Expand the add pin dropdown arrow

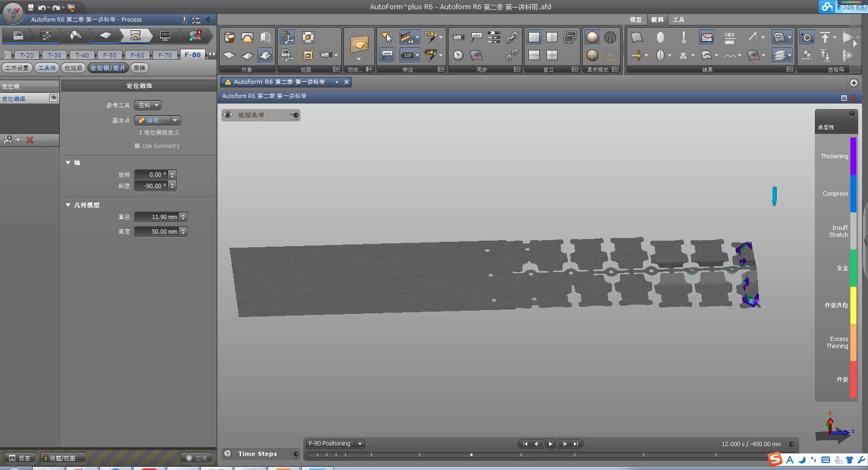click(x=18, y=140)
